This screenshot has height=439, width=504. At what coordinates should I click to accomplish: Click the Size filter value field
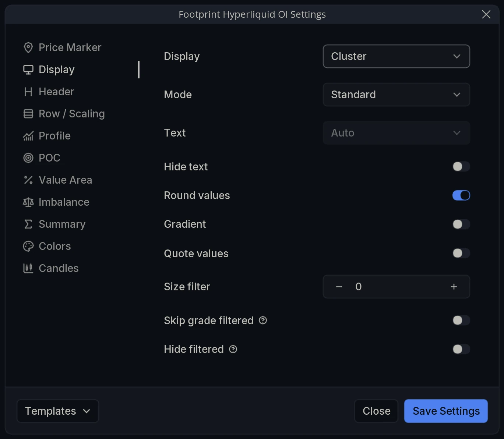pyautogui.click(x=396, y=287)
